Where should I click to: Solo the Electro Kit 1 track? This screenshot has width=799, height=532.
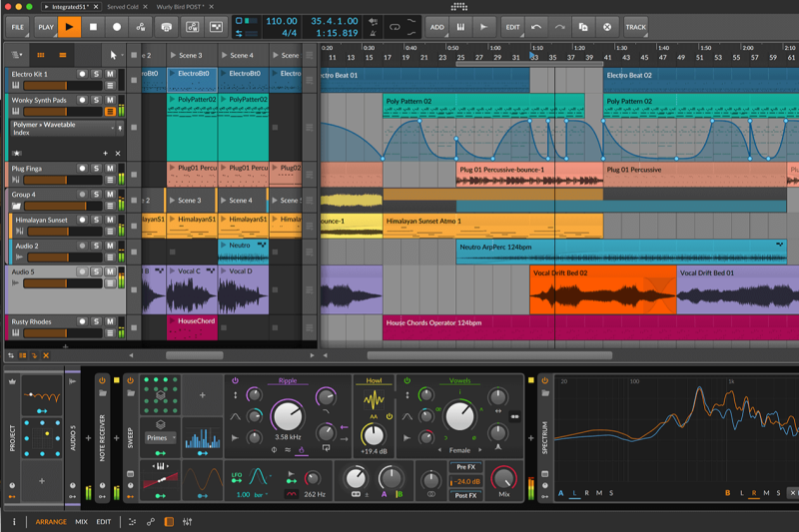point(96,74)
